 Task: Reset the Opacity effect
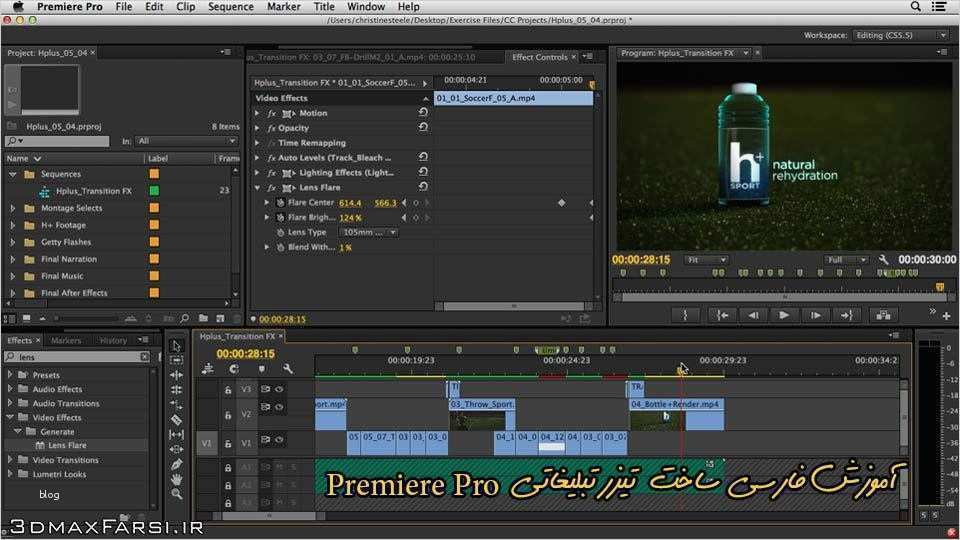(423, 127)
